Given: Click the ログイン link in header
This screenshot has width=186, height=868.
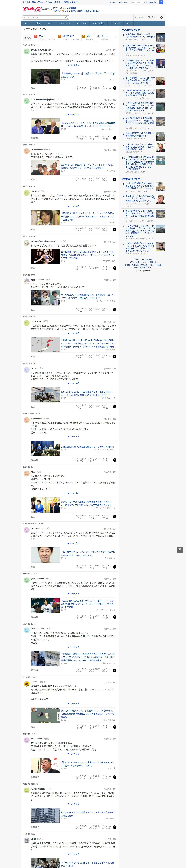Looking at the screenshot, I should (57, 11).
